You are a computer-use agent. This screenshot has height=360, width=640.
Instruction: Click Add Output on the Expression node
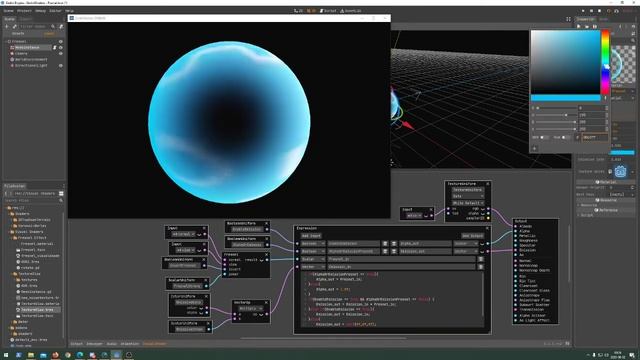tap(472, 236)
